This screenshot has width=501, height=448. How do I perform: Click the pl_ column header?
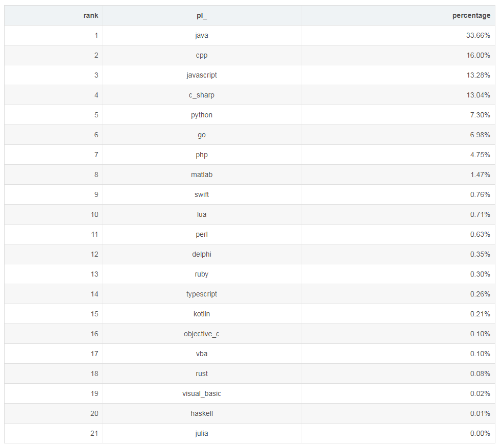[202, 15]
